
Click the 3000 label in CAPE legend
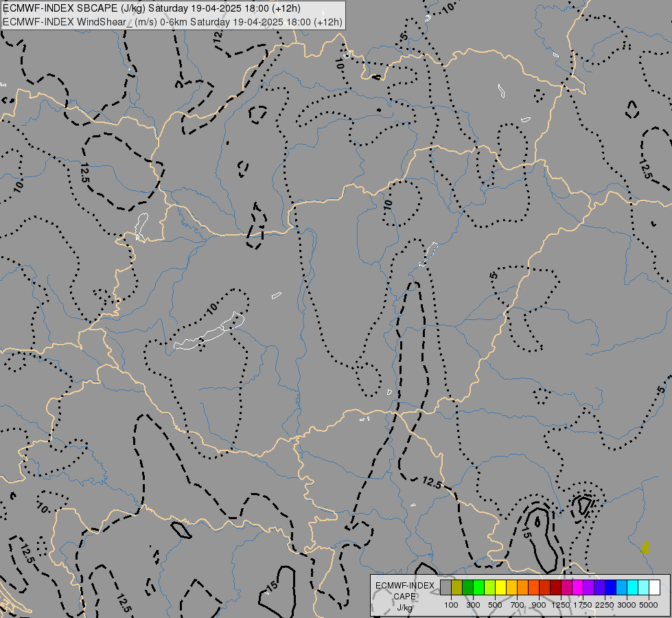(627, 605)
